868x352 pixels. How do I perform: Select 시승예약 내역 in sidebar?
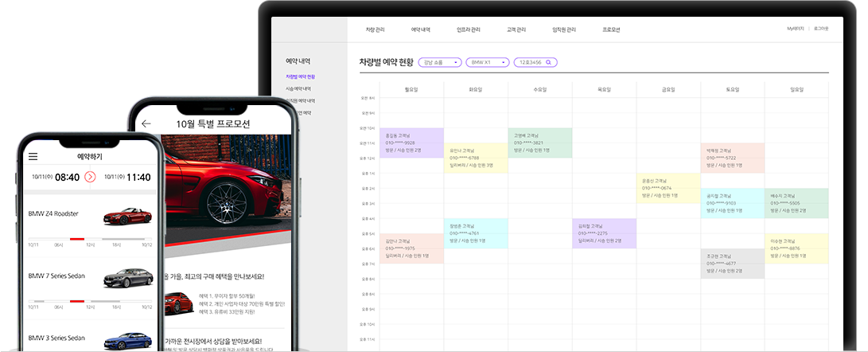pos(298,88)
